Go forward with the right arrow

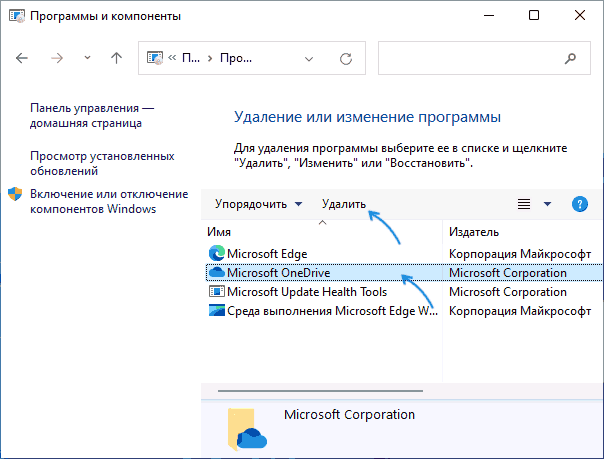click(x=57, y=58)
